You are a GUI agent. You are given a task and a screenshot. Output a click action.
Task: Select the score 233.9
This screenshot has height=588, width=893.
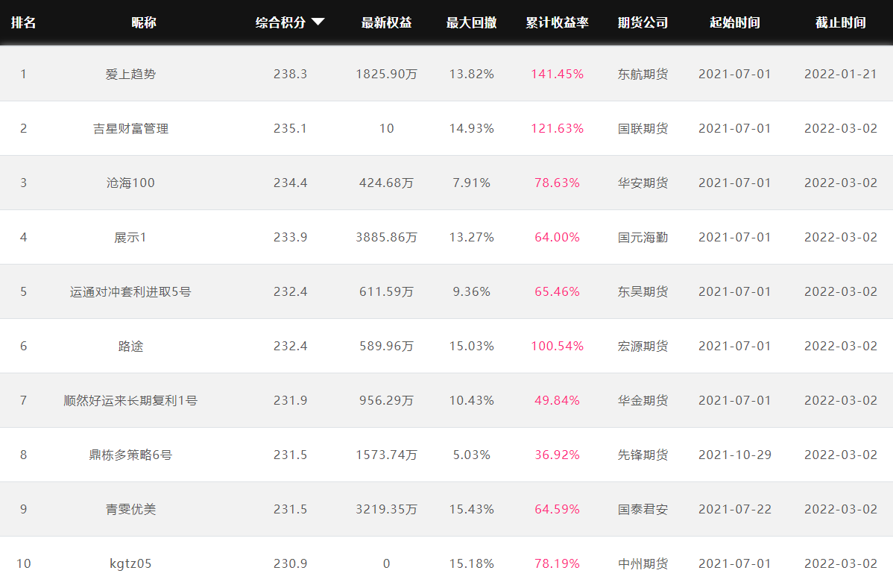click(x=291, y=238)
